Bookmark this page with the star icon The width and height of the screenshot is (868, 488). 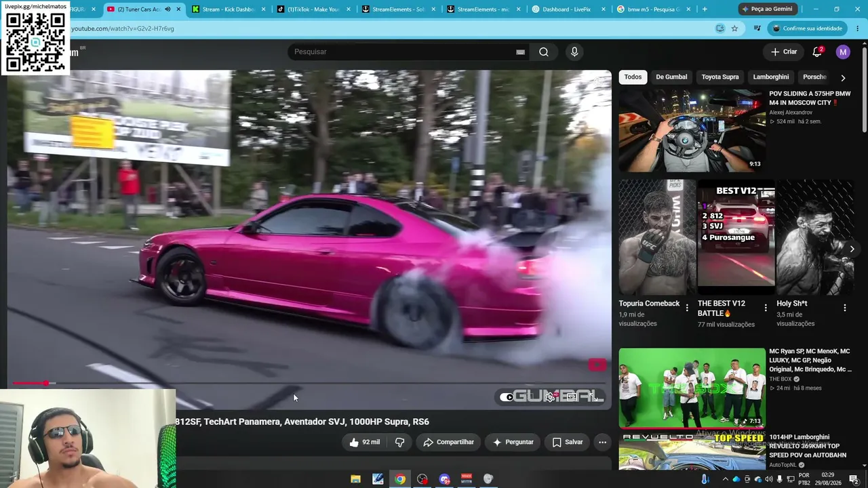[x=734, y=28]
